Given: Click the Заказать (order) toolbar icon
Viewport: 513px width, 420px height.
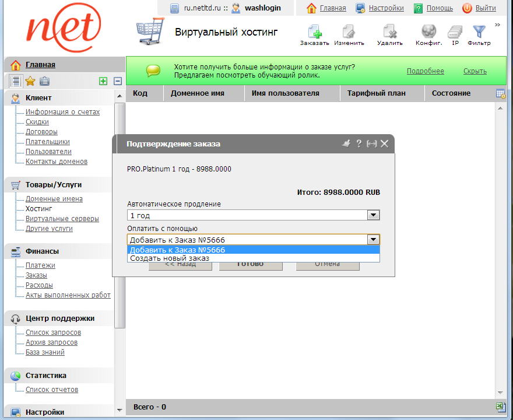Looking at the screenshot, I should tap(315, 33).
